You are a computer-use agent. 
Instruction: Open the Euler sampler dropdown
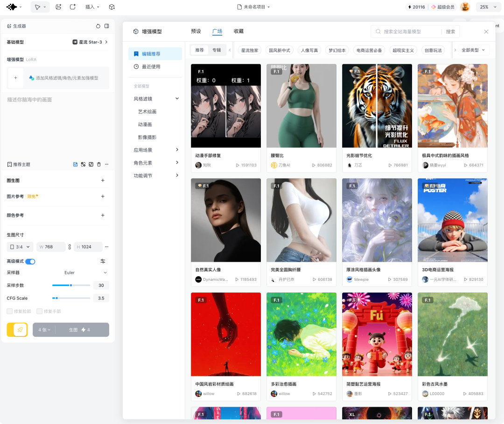click(85, 273)
